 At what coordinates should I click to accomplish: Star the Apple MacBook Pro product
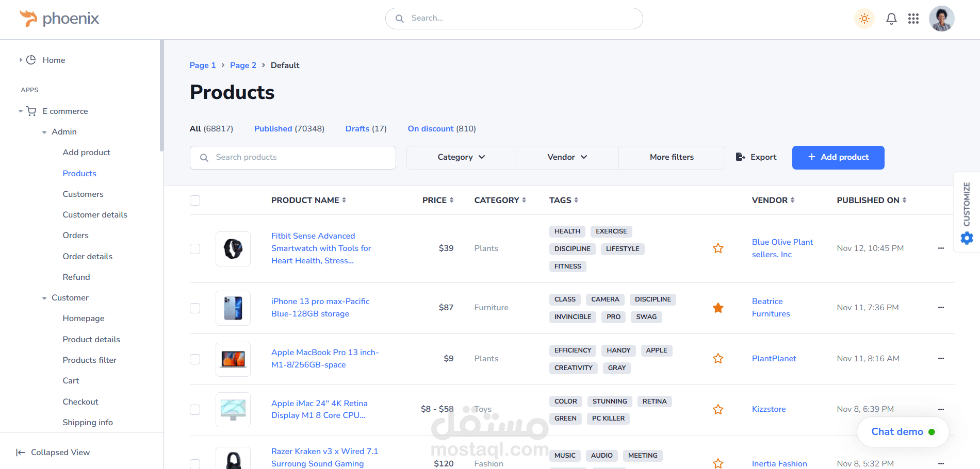point(718,359)
